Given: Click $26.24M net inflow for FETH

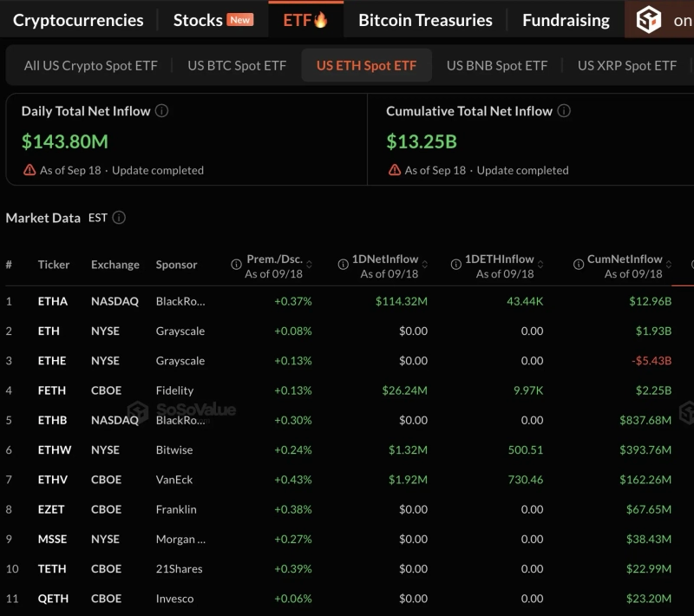Looking at the screenshot, I should pyautogui.click(x=405, y=390).
